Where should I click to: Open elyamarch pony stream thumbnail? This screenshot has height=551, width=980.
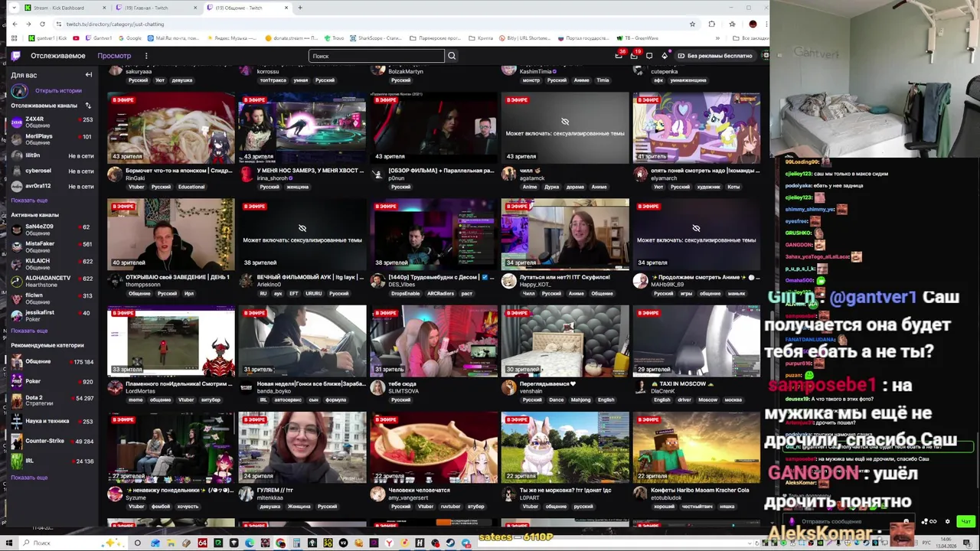(x=696, y=128)
